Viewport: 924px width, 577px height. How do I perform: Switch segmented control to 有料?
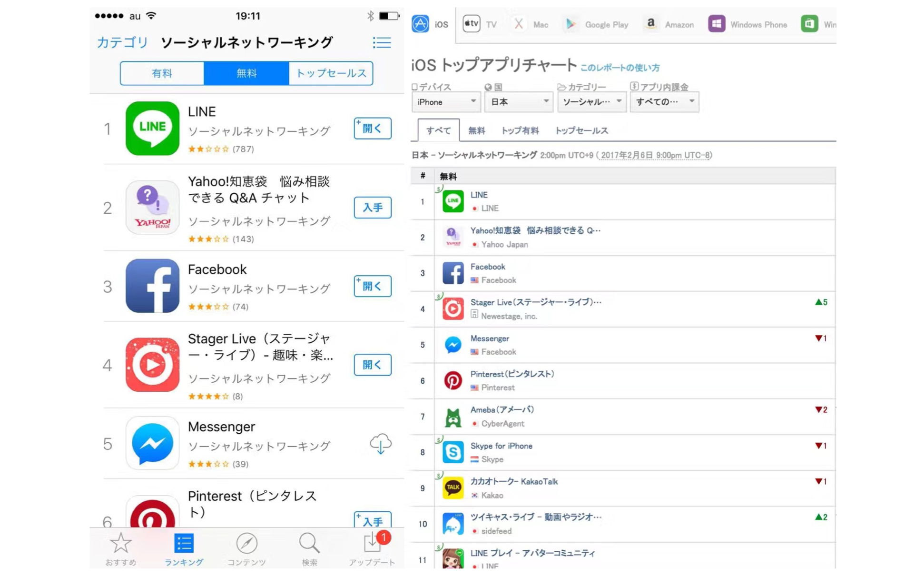162,73
